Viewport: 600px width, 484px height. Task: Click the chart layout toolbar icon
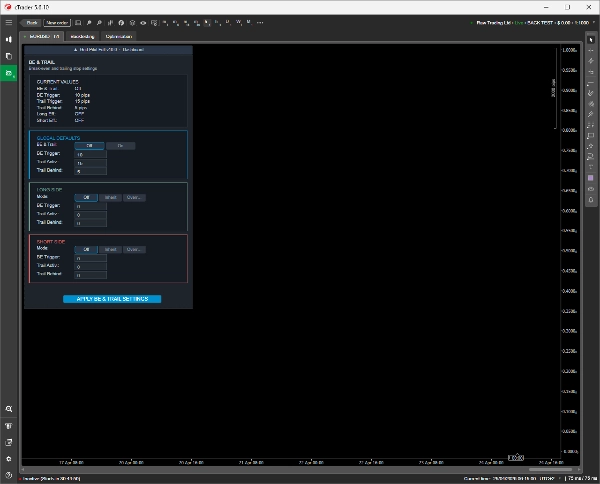point(78,23)
